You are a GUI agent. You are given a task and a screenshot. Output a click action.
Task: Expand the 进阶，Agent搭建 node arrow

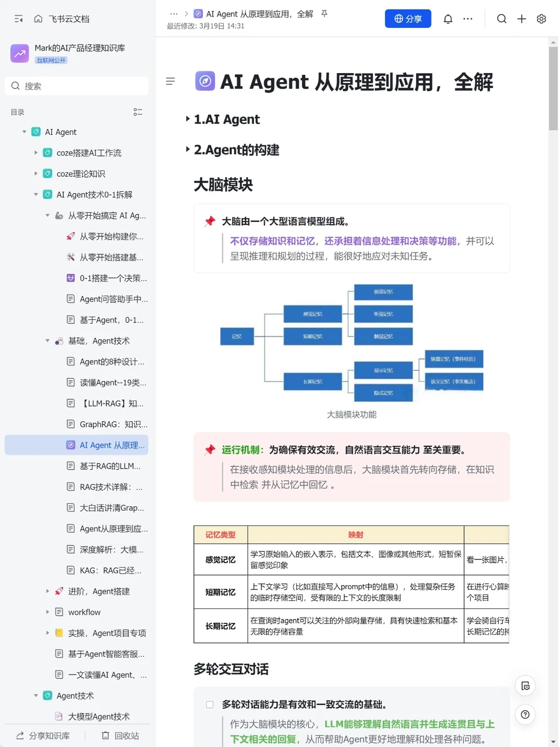[47, 591]
